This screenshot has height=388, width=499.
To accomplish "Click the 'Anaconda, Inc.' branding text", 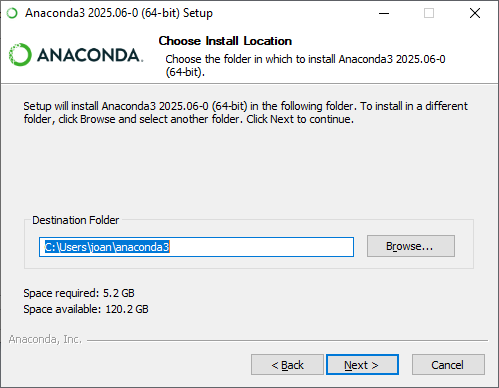I will click(45, 339).
